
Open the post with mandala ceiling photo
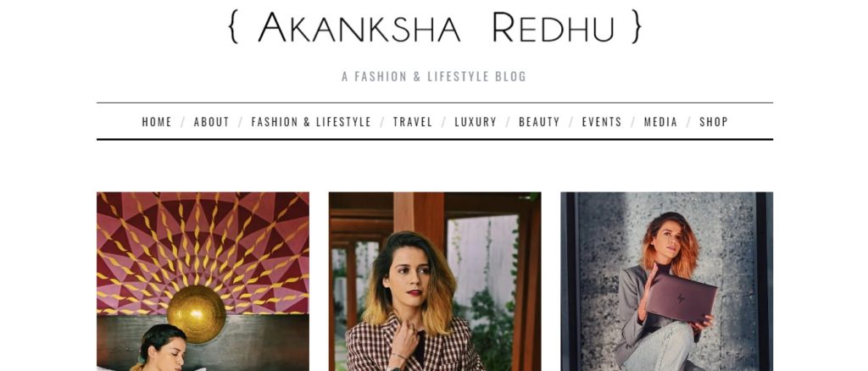point(203,281)
